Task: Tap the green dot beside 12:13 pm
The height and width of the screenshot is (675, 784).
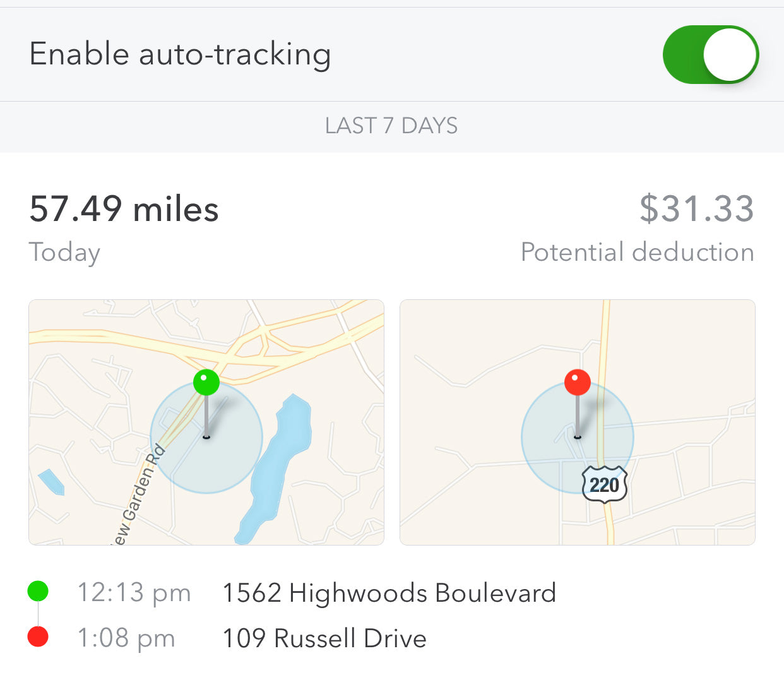Action: click(x=38, y=592)
